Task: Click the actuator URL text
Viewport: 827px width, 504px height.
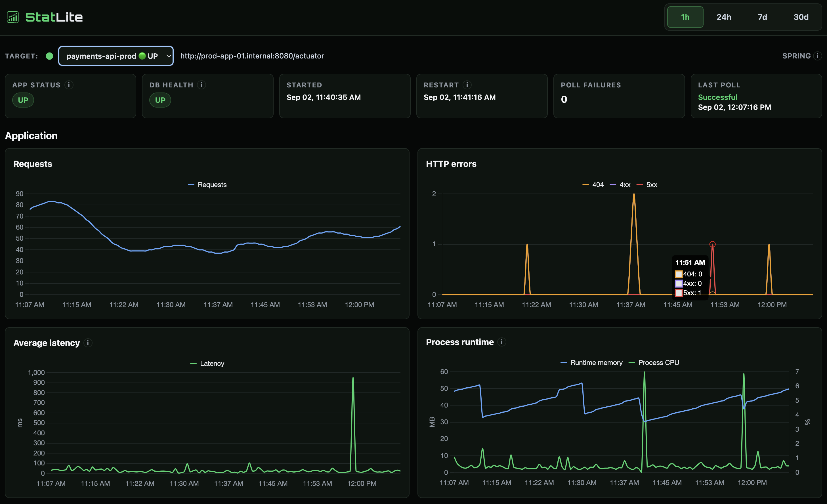Action: [x=252, y=56]
